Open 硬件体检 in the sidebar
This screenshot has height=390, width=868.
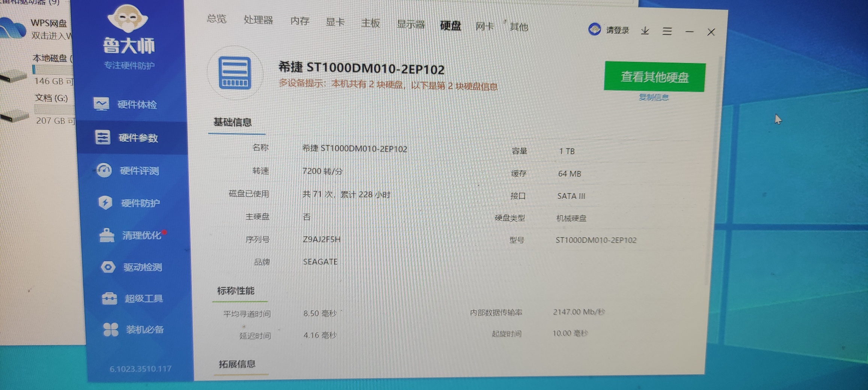[125, 104]
